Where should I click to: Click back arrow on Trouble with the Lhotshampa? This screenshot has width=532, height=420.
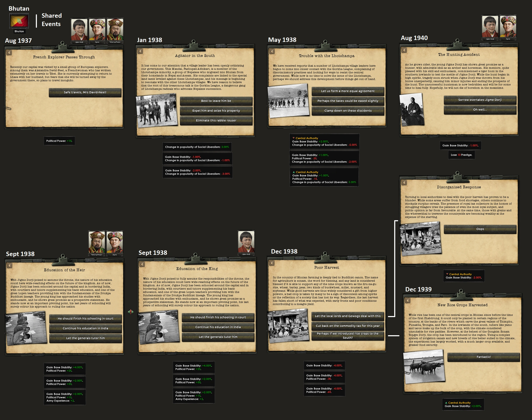pos(272,51)
